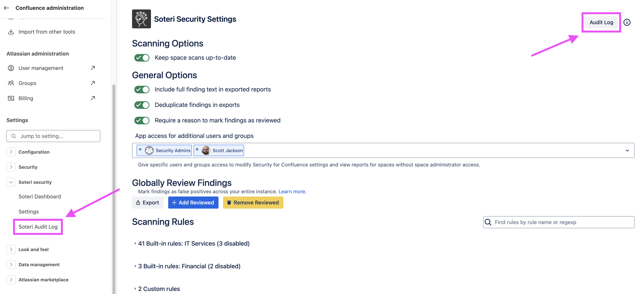
Task: Disable Keep space scans up-to-date toggle
Action: coord(142,58)
